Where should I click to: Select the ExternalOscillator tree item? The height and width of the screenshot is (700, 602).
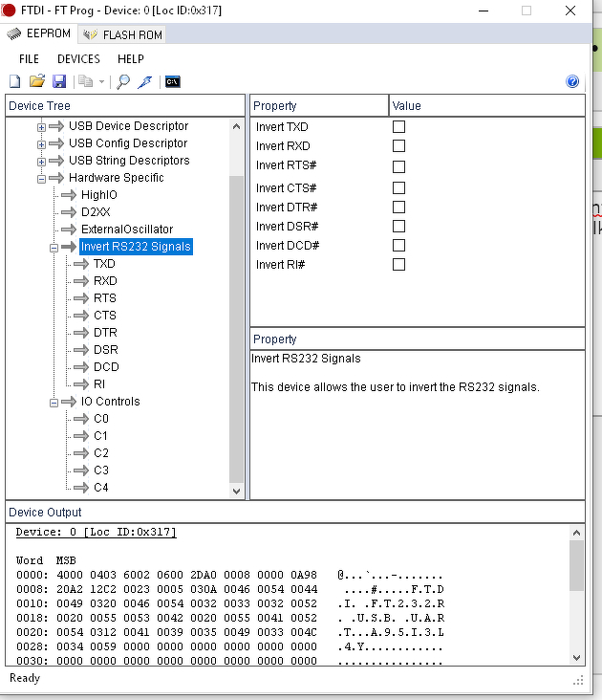[127, 230]
